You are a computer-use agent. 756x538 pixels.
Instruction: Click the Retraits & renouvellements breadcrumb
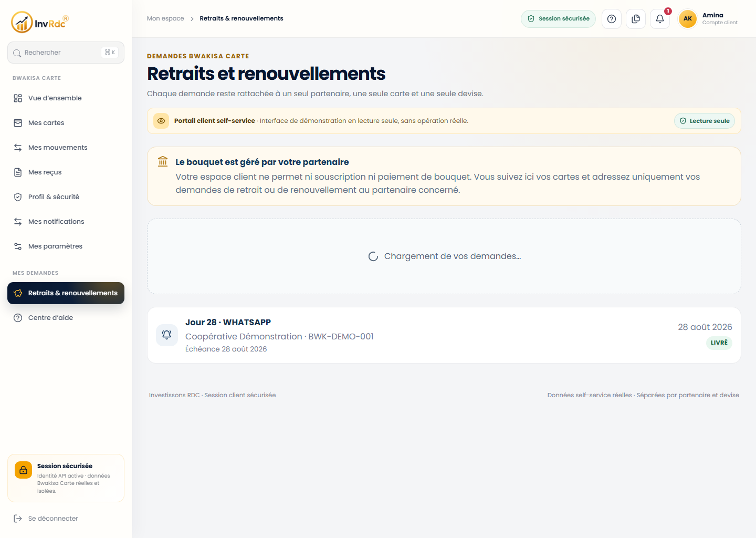click(241, 18)
